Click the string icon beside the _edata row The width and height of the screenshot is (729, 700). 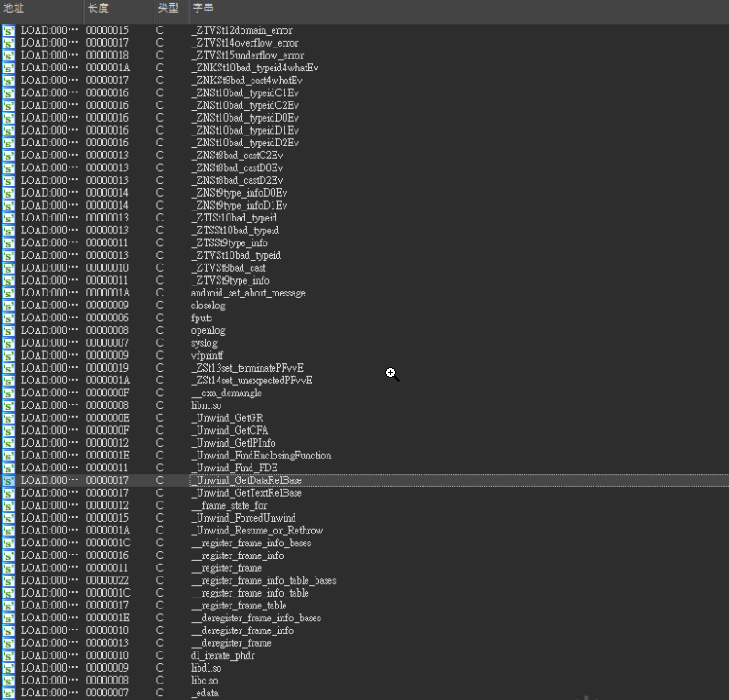8,693
